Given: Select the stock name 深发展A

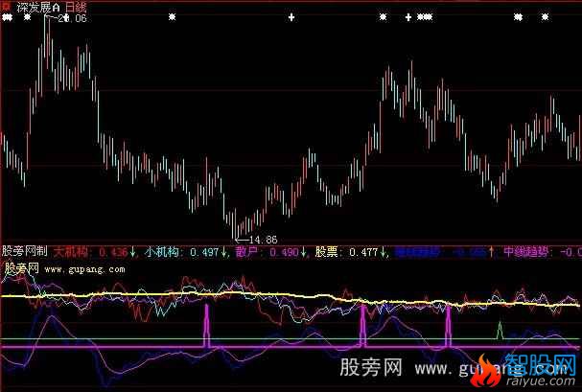Looking at the screenshot, I should pos(38,7).
